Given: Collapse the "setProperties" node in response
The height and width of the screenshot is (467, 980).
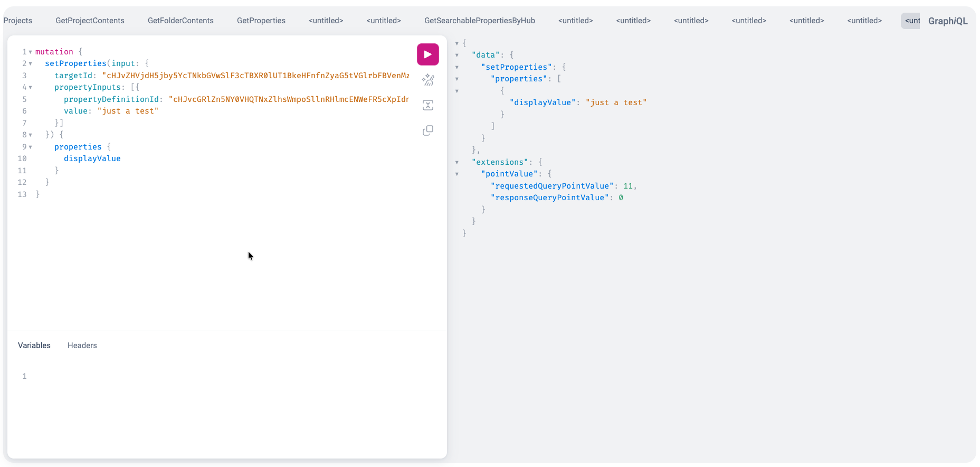Looking at the screenshot, I should point(457,68).
